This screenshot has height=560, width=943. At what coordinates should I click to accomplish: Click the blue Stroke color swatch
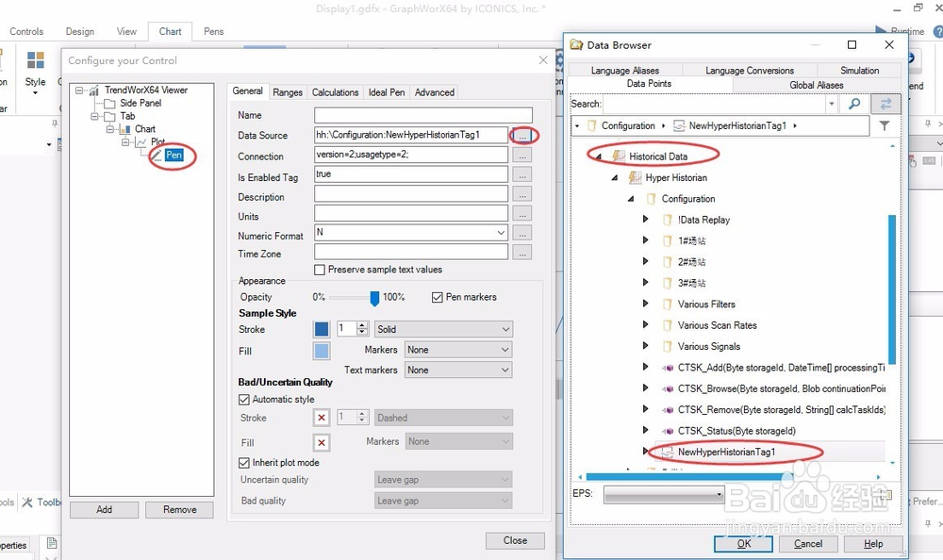point(322,330)
